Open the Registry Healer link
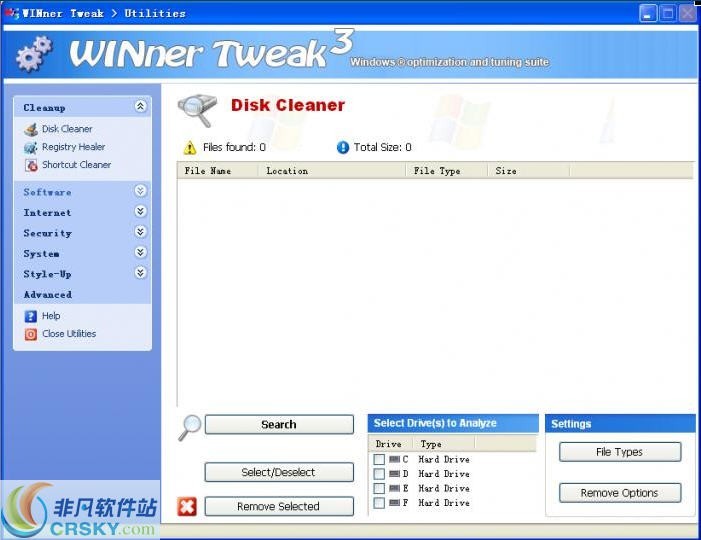The width and height of the screenshot is (701, 540). (x=74, y=147)
